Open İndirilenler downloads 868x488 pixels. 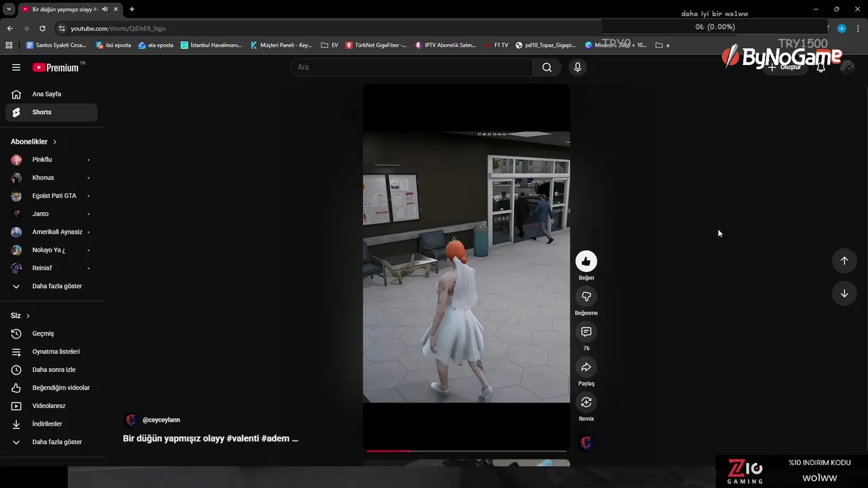click(52, 424)
